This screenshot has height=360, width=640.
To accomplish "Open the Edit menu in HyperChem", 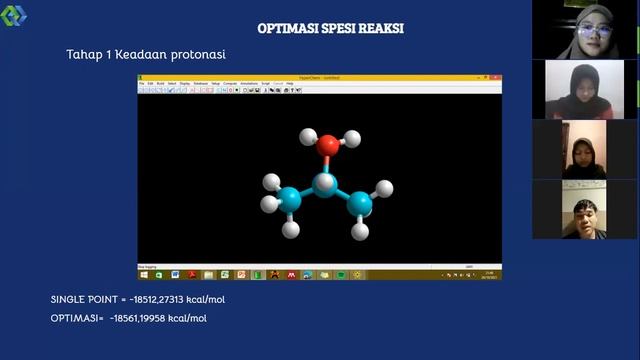I will 150,84.
